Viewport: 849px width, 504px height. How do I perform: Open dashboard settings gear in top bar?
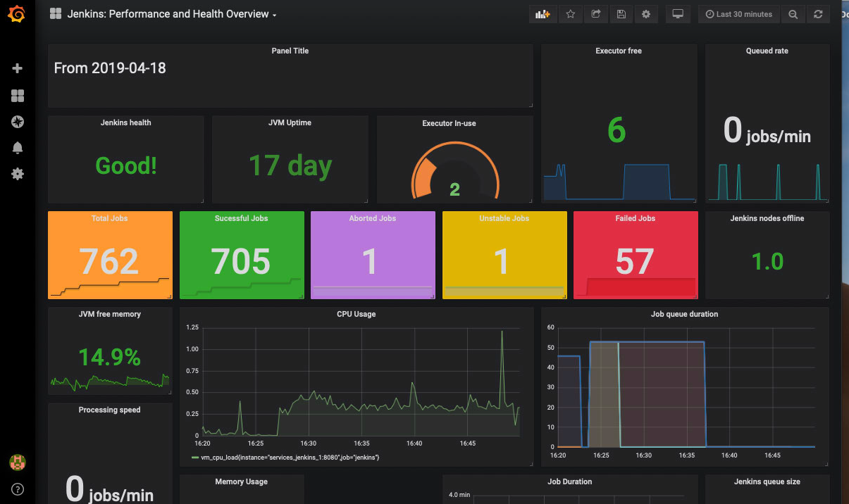click(x=646, y=14)
